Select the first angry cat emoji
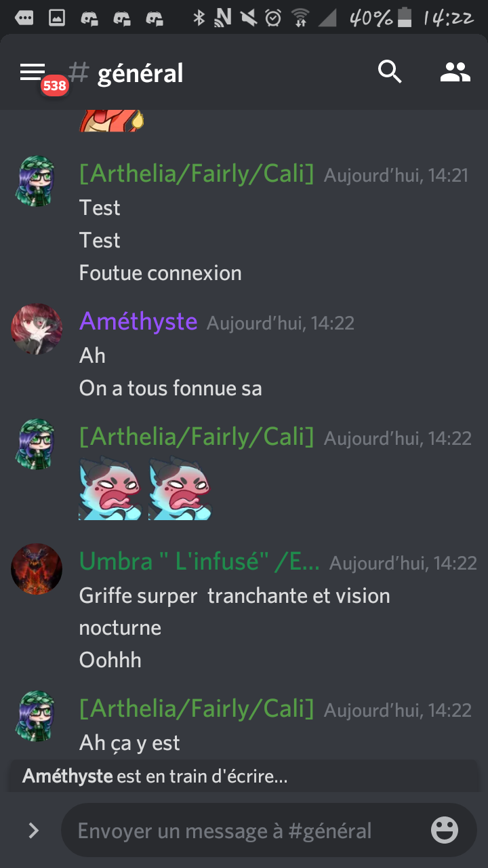Viewport: 488px width, 868px height. [x=110, y=489]
